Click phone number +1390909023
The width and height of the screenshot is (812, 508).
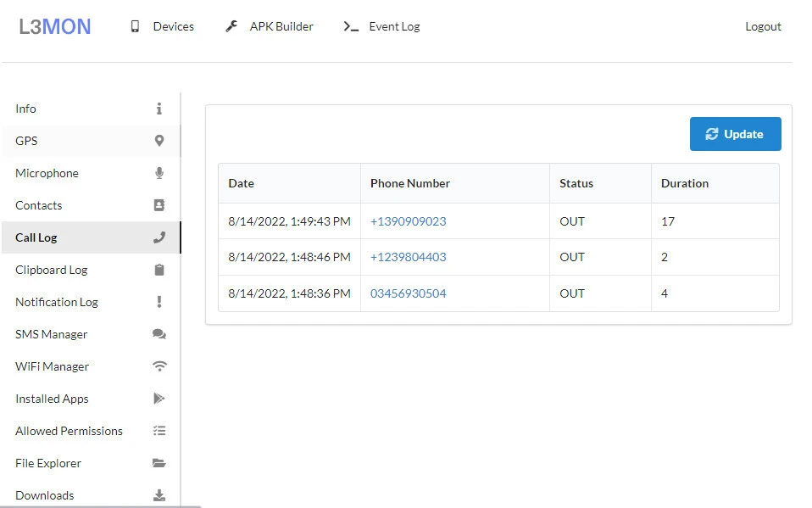tap(408, 221)
